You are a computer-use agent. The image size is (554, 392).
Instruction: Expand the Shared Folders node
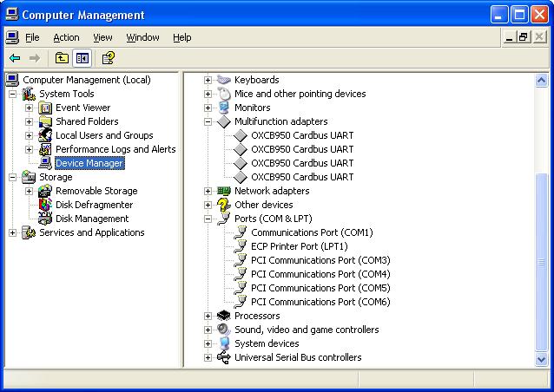(29, 121)
